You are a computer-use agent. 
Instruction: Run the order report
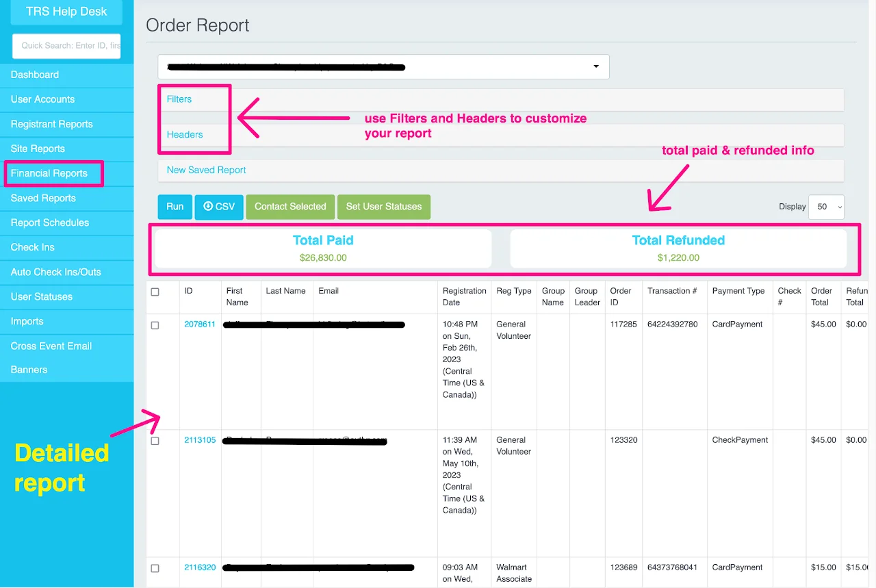click(175, 207)
